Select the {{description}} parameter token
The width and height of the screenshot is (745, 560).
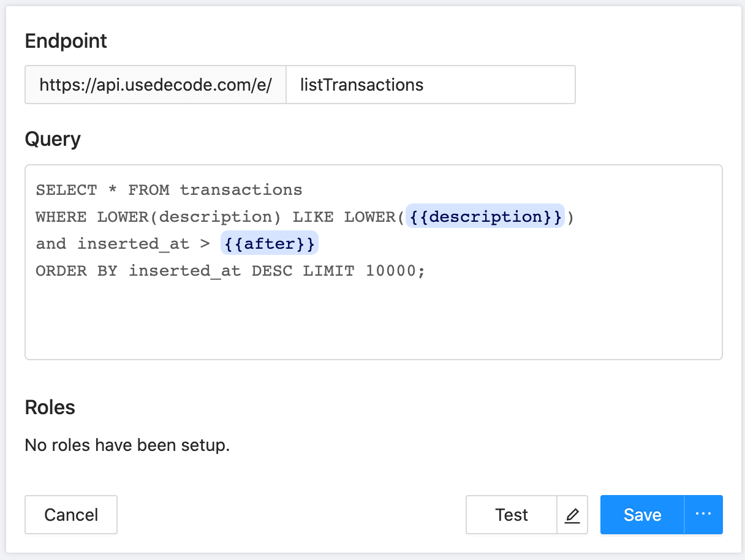click(485, 217)
